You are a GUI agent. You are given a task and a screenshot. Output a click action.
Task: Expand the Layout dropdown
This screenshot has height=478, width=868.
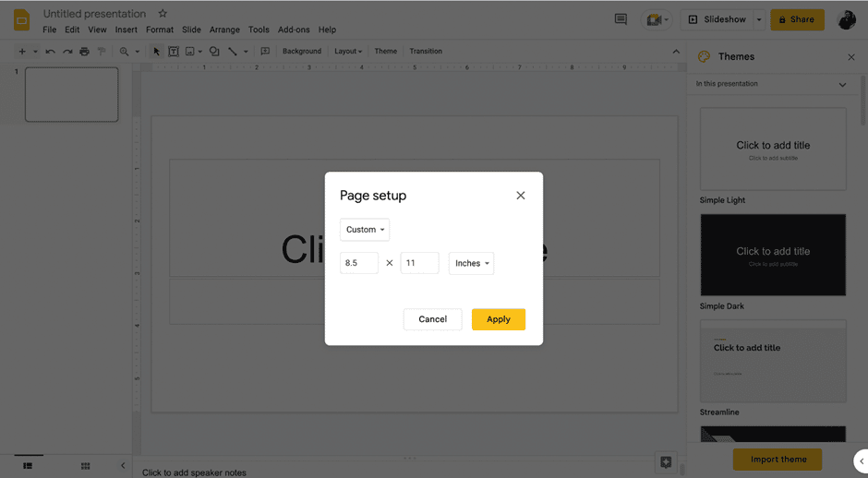348,52
